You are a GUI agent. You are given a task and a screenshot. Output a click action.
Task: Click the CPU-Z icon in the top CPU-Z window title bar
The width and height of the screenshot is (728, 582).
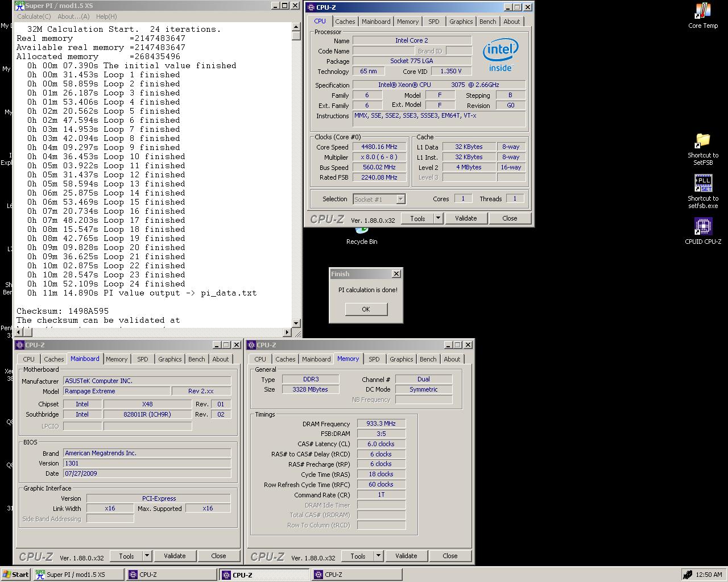311,7
